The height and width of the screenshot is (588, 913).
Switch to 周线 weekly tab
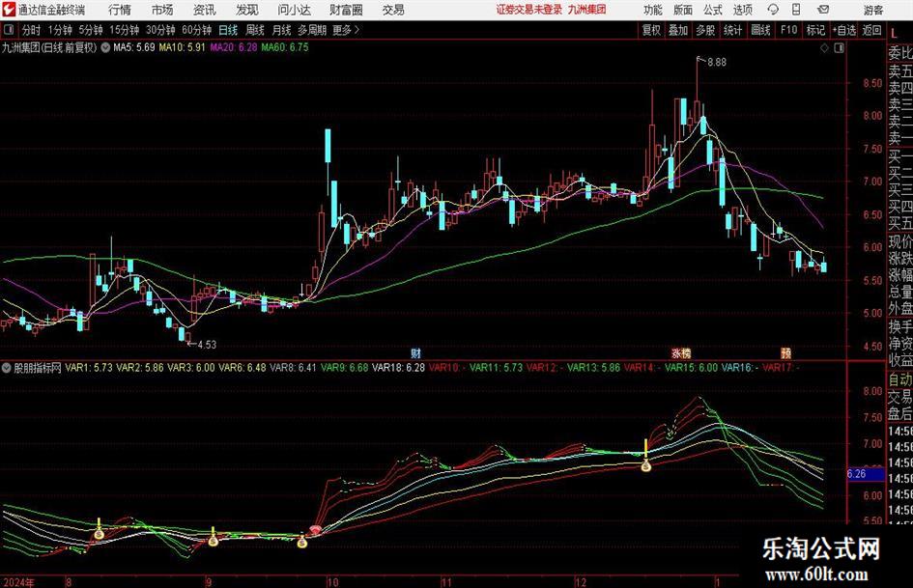point(254,30)
